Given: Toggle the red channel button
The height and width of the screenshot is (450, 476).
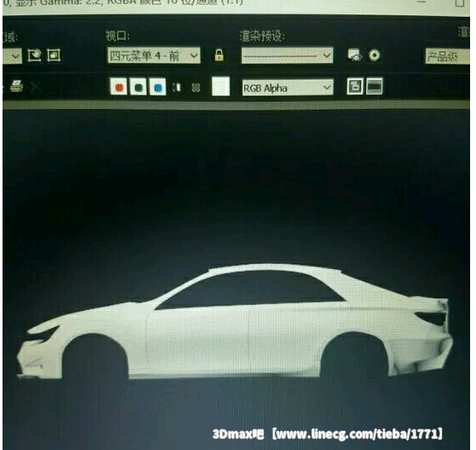Looking at the screenshot, I should coord(119,87).
